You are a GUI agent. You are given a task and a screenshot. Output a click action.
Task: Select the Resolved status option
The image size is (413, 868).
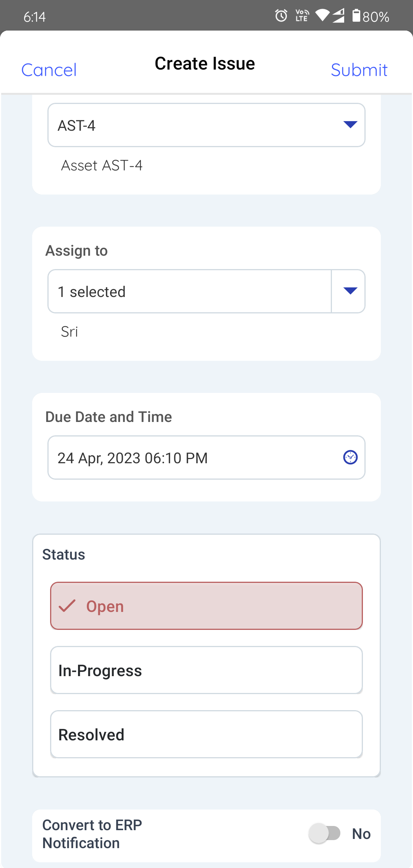(x=206, y=734)
